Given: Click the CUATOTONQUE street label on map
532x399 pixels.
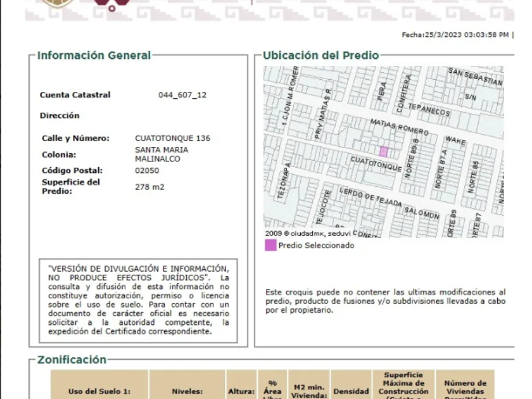Looking at the screenshot, I should [376, 164].
